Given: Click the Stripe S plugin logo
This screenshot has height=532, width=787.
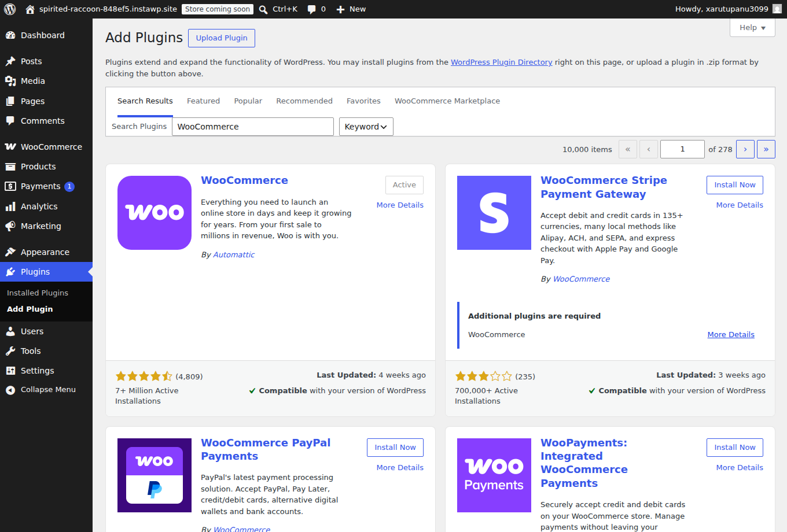Looking at the screenshot, I should pyautogui.click(x=494, y=213).
